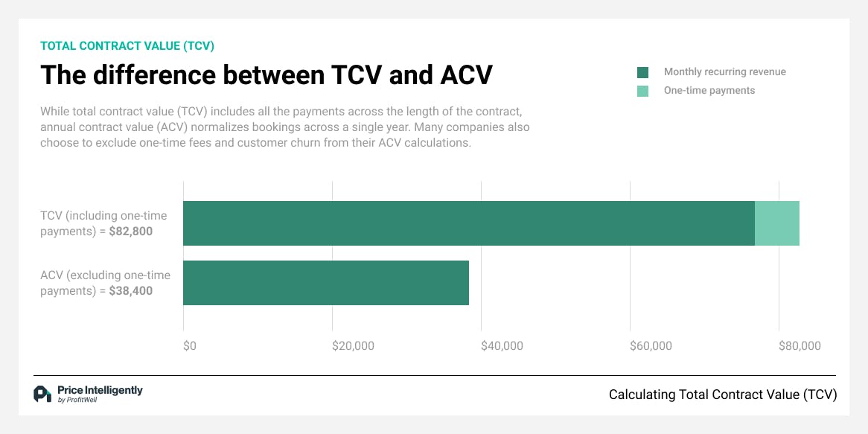Click the chart title about TCV and ACV
Image resolution: width=868 pixels, height=434 pixels.
(266, 75)
